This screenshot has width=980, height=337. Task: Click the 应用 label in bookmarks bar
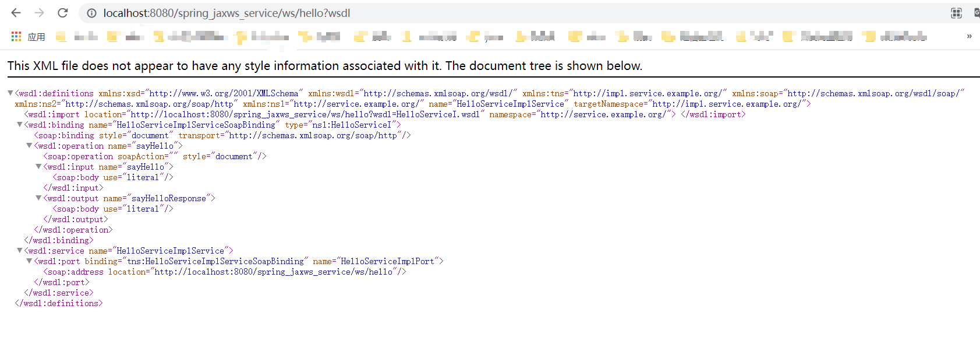(x=36, y=37)
